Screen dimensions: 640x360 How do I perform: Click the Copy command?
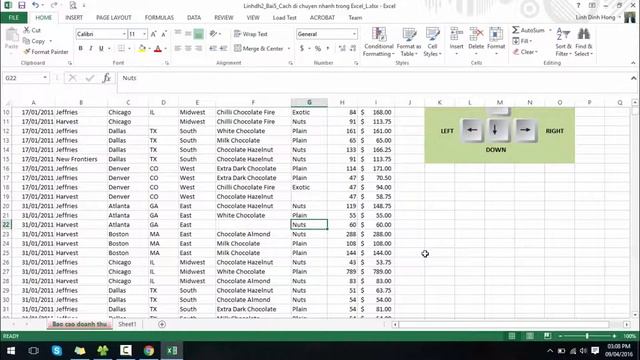click(x=34, y=41)
